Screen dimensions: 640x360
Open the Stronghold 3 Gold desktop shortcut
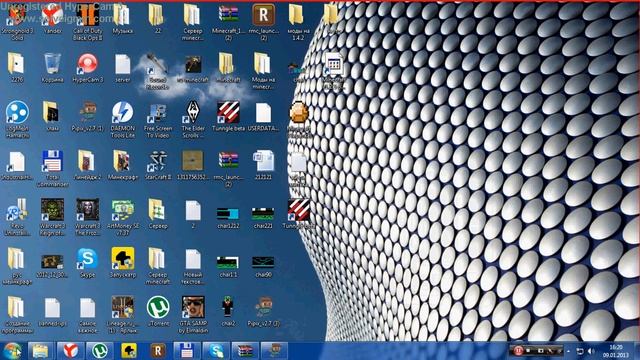click(x=17, y=22)
